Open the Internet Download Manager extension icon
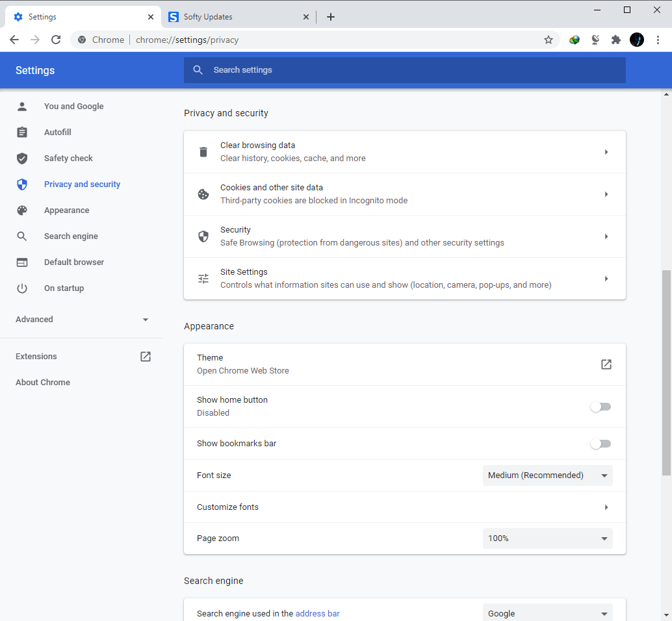The width and height of the screenshot is (672, 621). (x=575, y=40)
